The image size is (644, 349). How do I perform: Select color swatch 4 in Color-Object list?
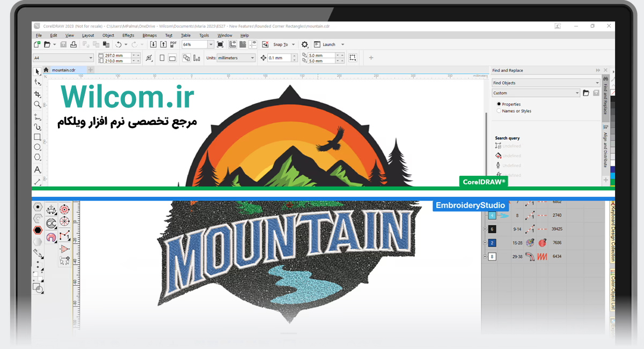(x=493, y=216)
